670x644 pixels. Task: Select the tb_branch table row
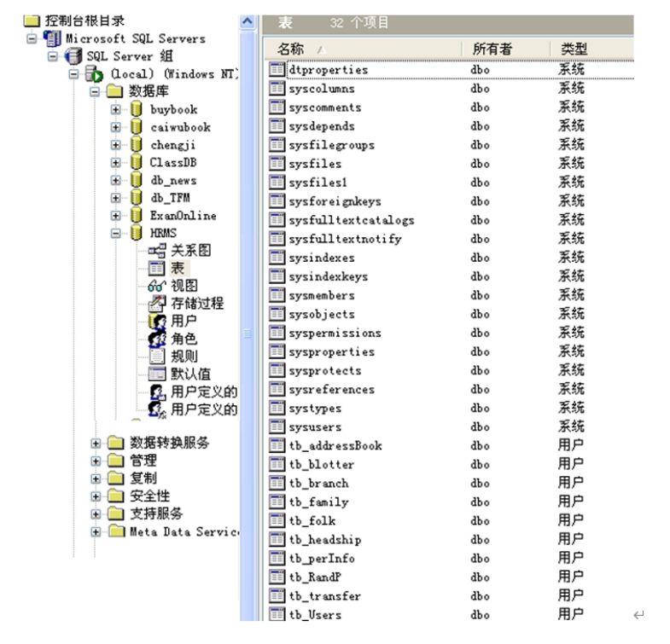(452, 483)
